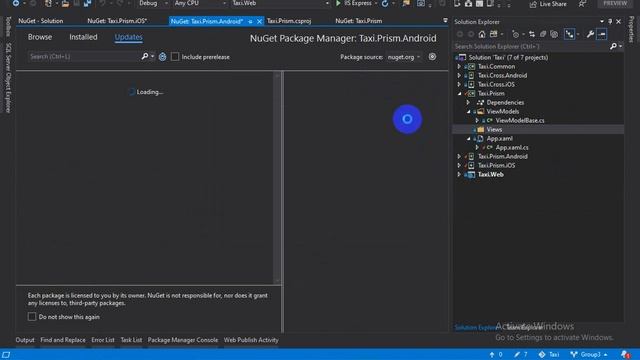The height and width of the screenshot is (360, 640).
Task: Open the Taxi.Prism.csproj tab
Action: click(x=289, y=21)
